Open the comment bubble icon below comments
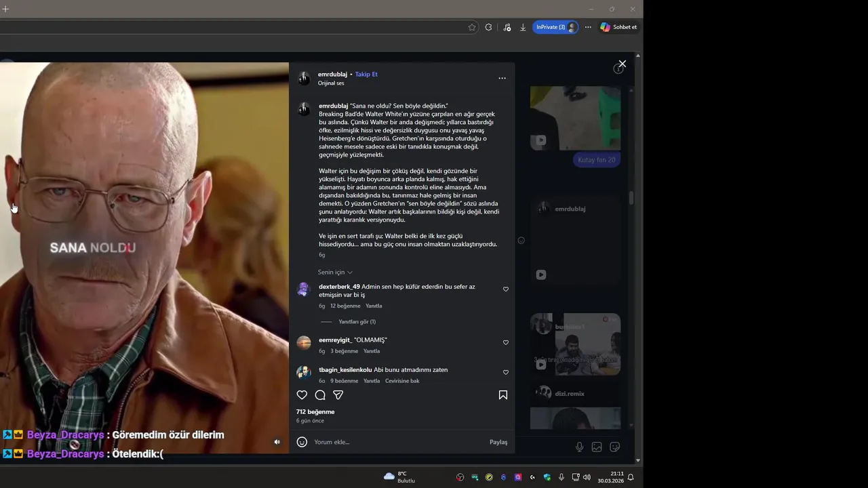This screenshot has height=488, width=868. tap(320, 395)
